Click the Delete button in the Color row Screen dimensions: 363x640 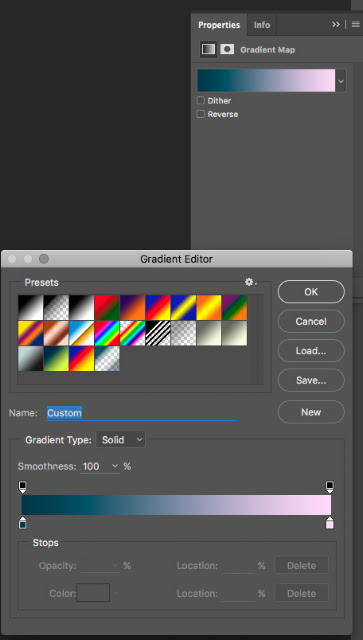301,593
